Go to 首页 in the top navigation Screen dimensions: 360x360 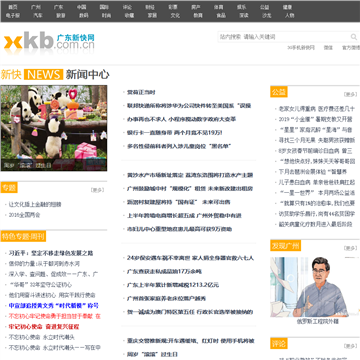[13, 7]
